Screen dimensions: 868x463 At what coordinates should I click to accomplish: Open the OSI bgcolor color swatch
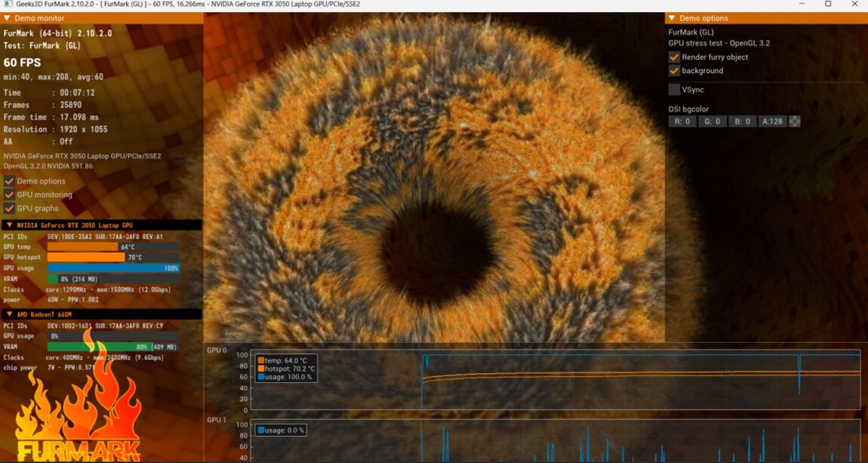794,122
